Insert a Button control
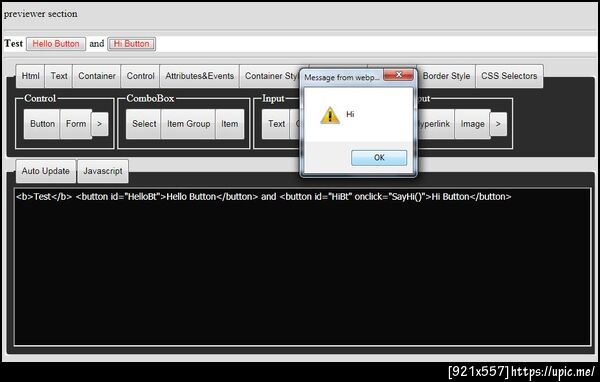 (x=42, y=124)
